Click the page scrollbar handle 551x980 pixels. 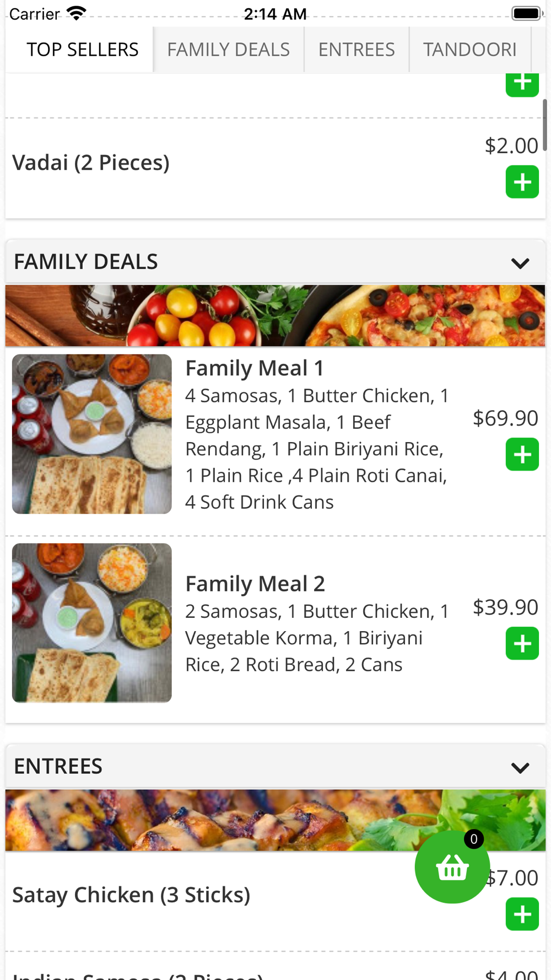544,125
